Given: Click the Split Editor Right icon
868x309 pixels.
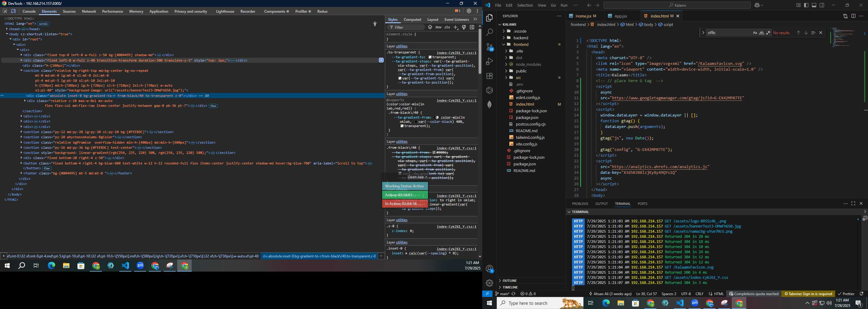Looking at the screenshot, I should [x=854, y=16].
